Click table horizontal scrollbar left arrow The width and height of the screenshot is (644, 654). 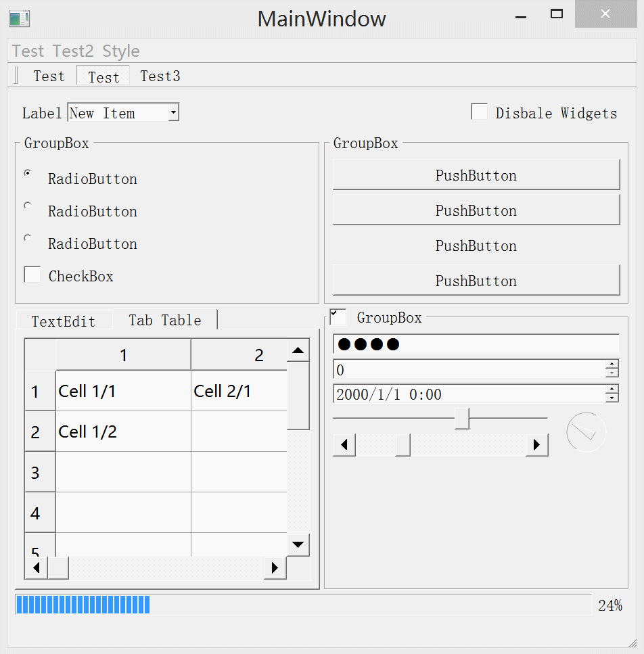click(x=37, y=567)
